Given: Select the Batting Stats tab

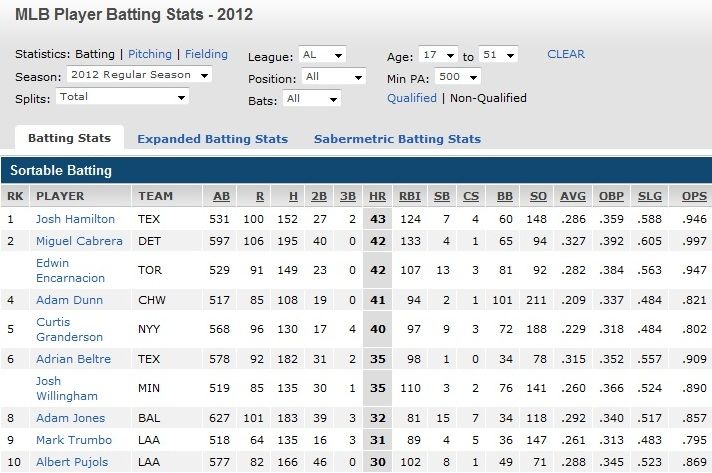Looking at the screenshot, I should (69, 139).
